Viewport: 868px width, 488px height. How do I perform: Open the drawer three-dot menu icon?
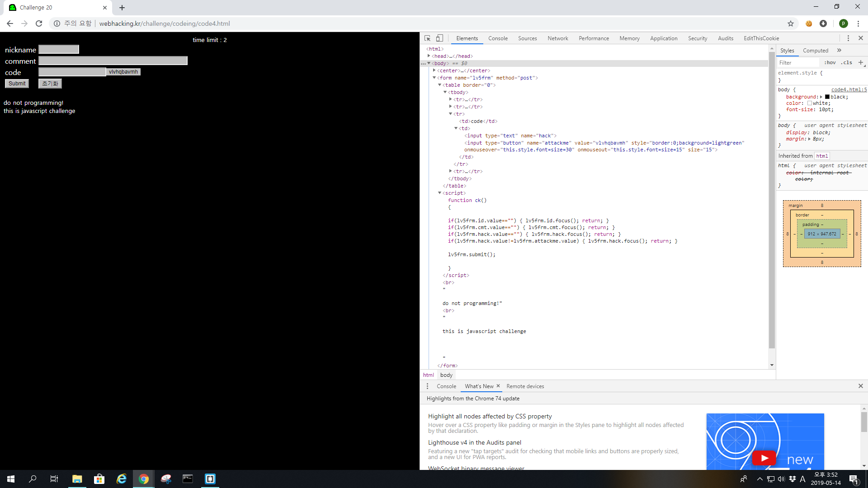coord(427,386)
